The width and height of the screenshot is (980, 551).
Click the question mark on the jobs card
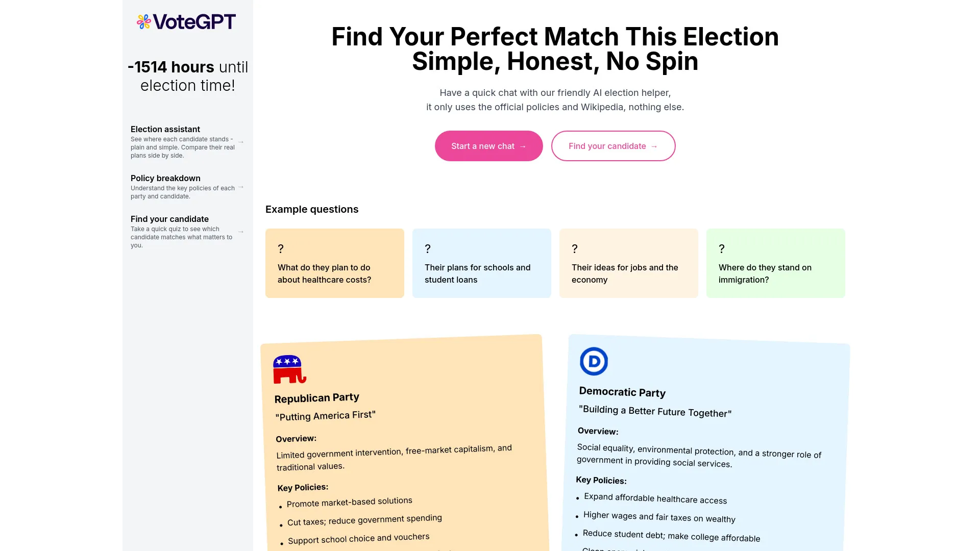(575, 248)
